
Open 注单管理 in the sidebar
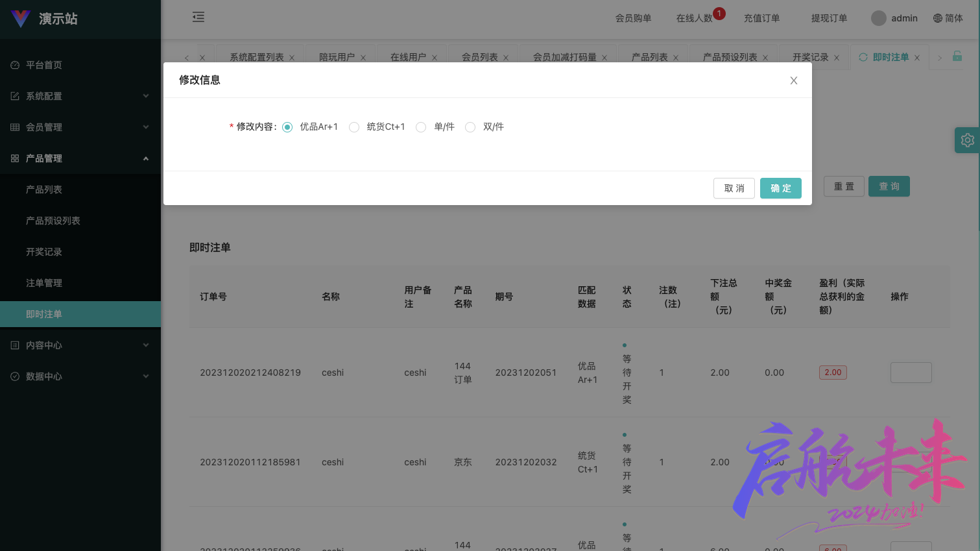(80, 283)
